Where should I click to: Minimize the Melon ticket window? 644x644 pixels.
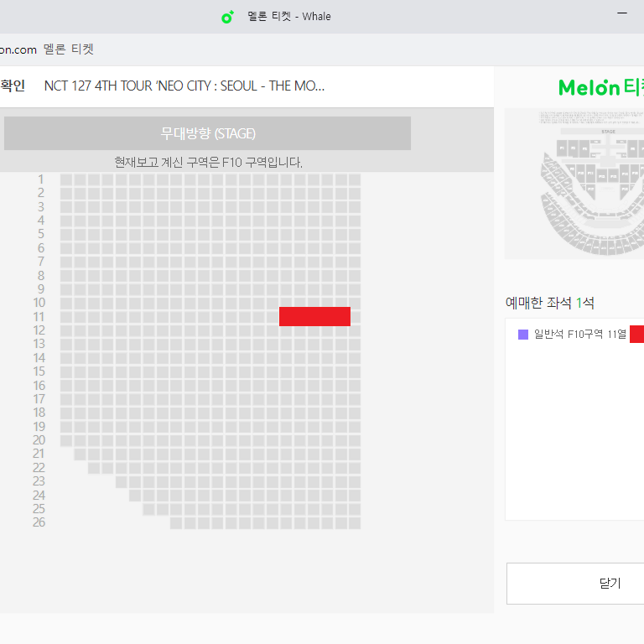click(x=622, y=13)
